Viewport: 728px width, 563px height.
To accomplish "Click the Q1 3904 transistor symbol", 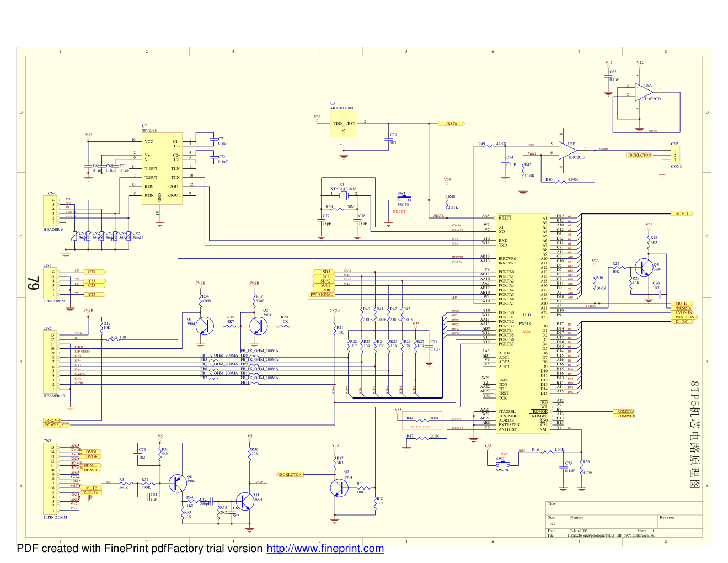I will click(205, 326).
